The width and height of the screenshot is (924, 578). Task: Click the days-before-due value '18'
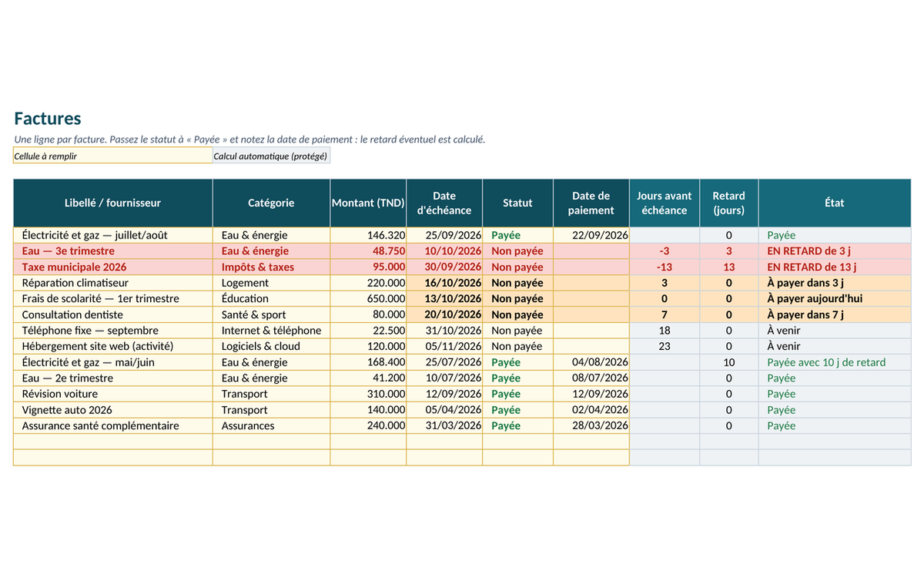[665, 330]
